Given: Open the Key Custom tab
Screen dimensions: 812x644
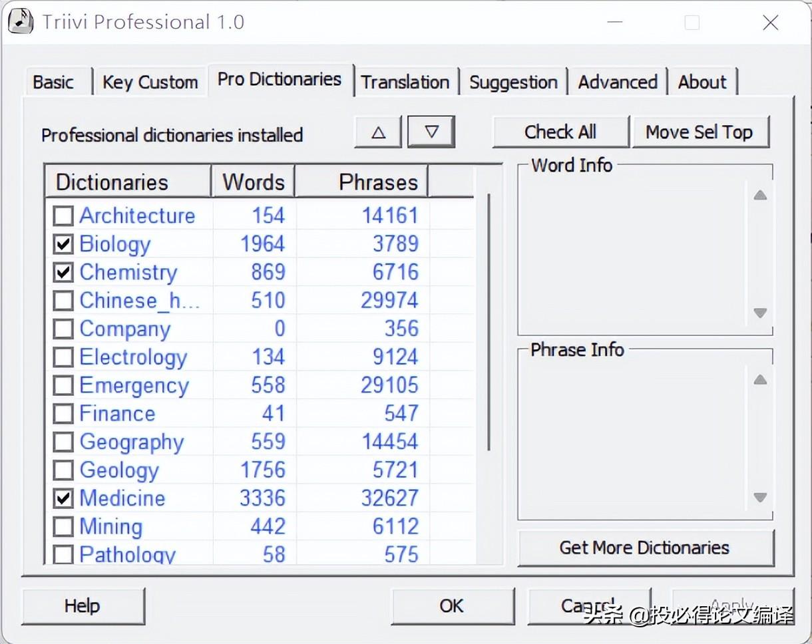Looking at the screenshot, I should [x=150, y=82].
